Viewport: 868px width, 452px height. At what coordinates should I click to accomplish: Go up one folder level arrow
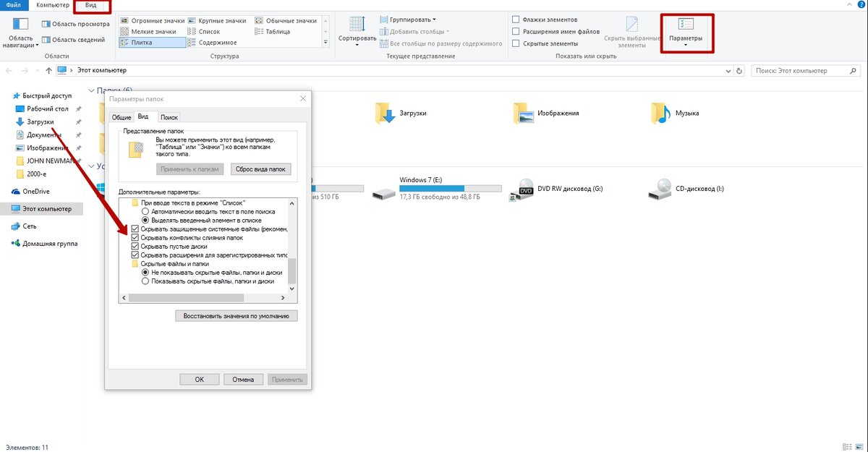[x=48, y=71]
